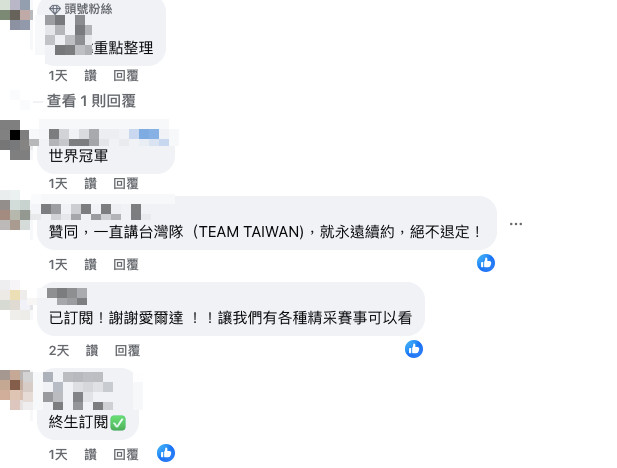Image resolution: width=617 pixels, height=468 pixels.
Task: Open 2天 timestamp of 已訂閱 comment
Action: click(x=59, y=350)
